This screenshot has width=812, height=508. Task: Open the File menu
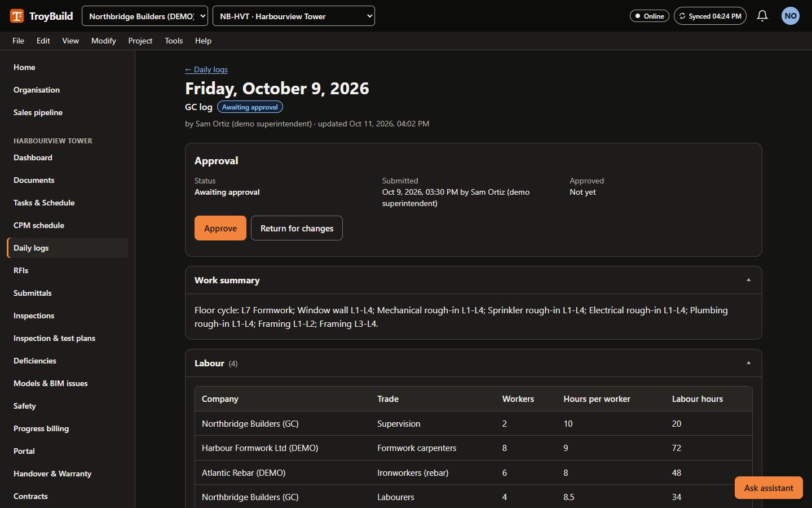[x=18, y=41]
